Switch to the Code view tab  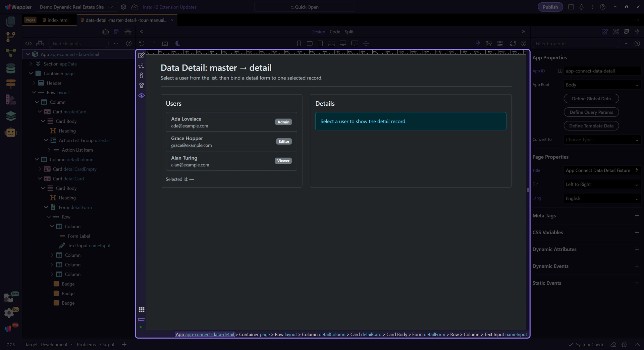coord(334,32)
